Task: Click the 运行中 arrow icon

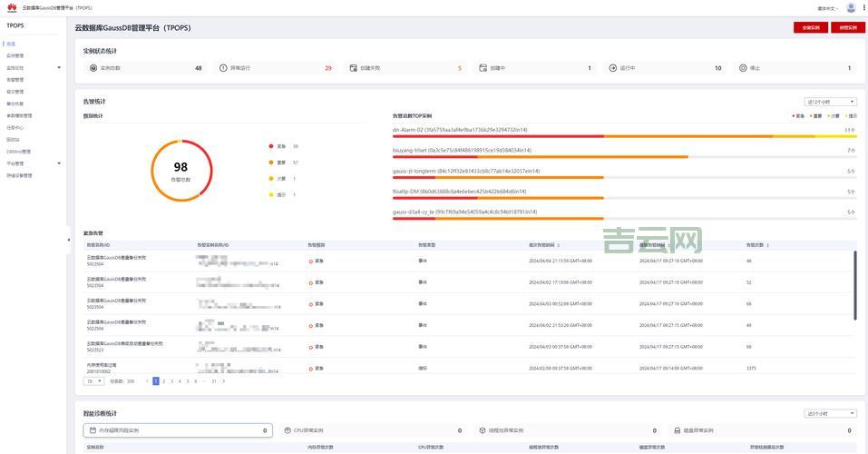Action: coord(613,68)
